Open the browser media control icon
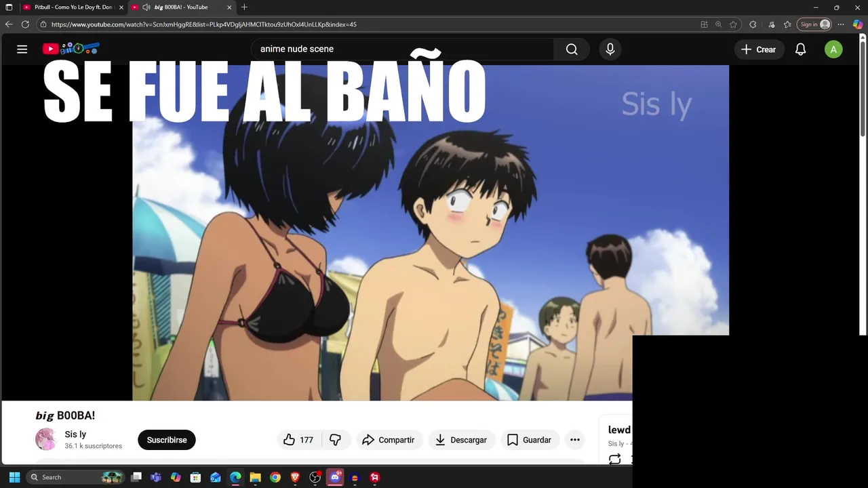868x488 pixels. point(772,24)
